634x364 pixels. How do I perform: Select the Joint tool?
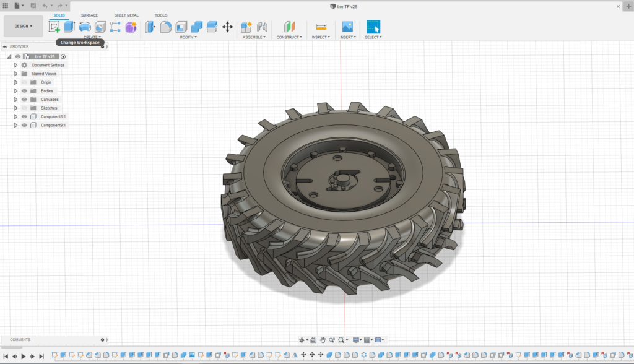pos(262,27)
